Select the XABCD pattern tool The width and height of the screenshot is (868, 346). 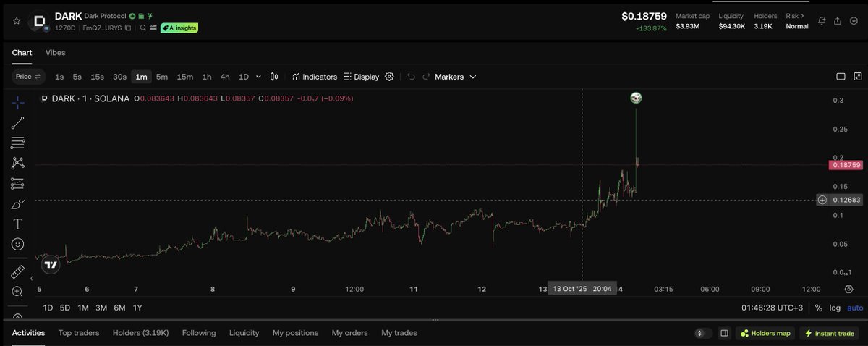(x=18, y=163)
